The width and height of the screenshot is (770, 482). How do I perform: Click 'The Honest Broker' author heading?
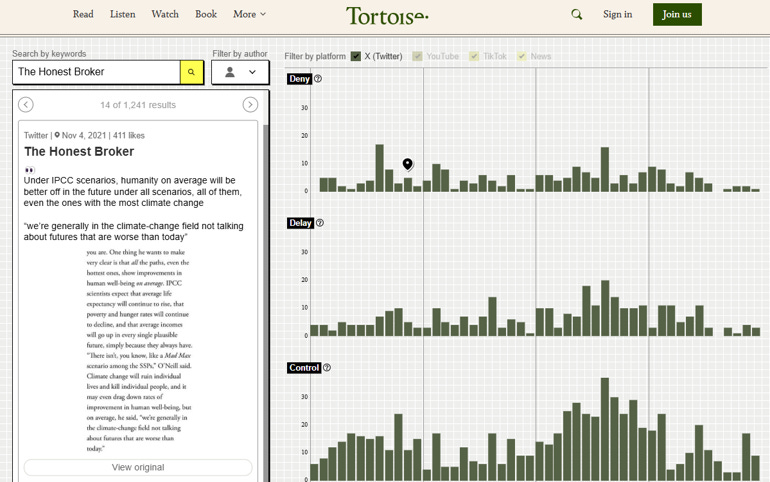[x=79, y=152]
